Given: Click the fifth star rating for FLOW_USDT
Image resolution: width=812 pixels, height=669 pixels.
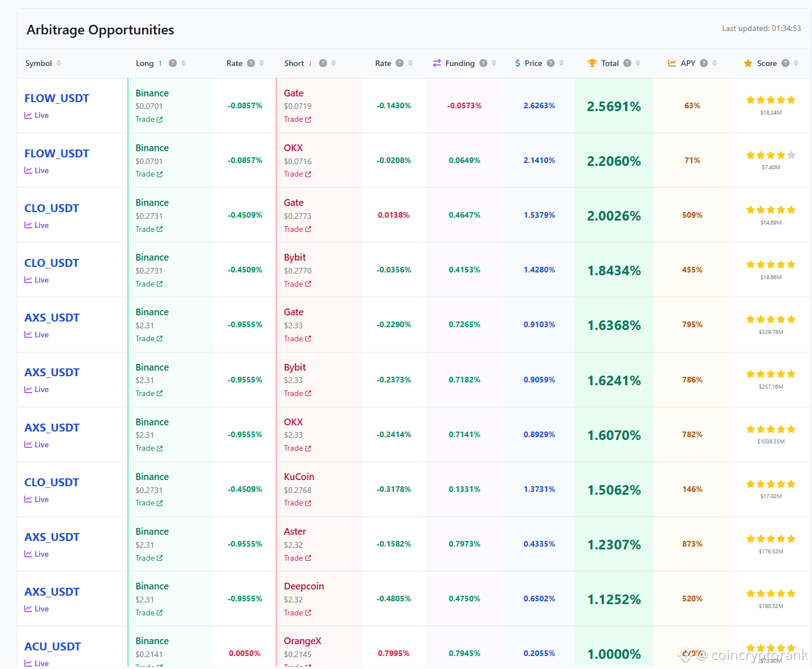Looking at the screenshot, I should pyautogui.click(x=792, y=100).
